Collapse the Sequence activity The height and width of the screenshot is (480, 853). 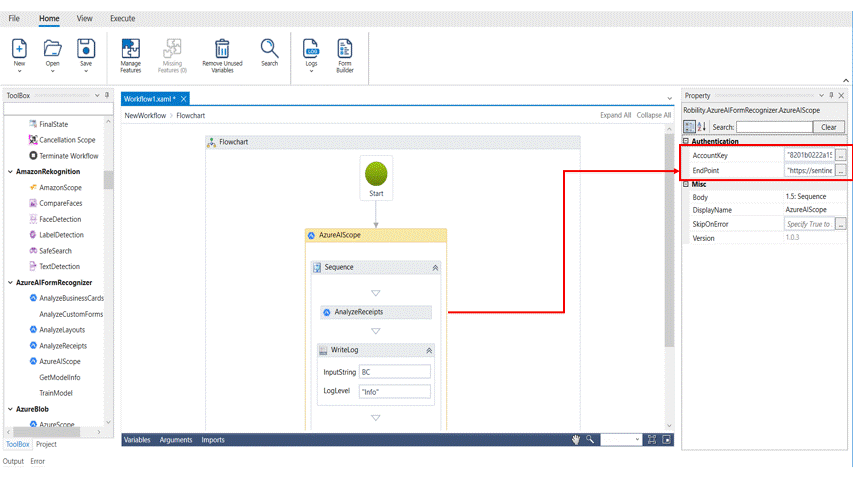pos(435,268)
